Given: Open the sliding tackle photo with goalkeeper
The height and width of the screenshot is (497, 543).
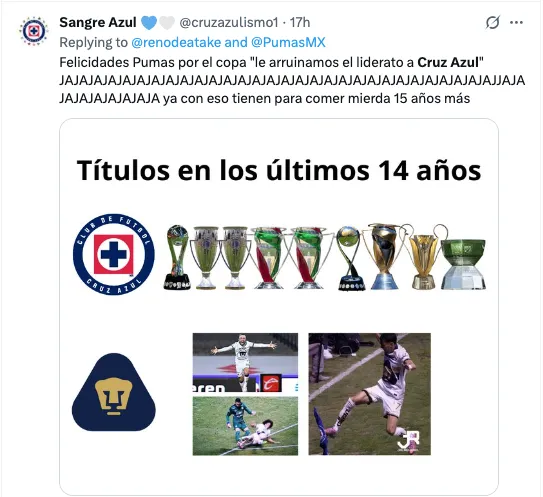Looking at the screenshot, I should 245,426.
